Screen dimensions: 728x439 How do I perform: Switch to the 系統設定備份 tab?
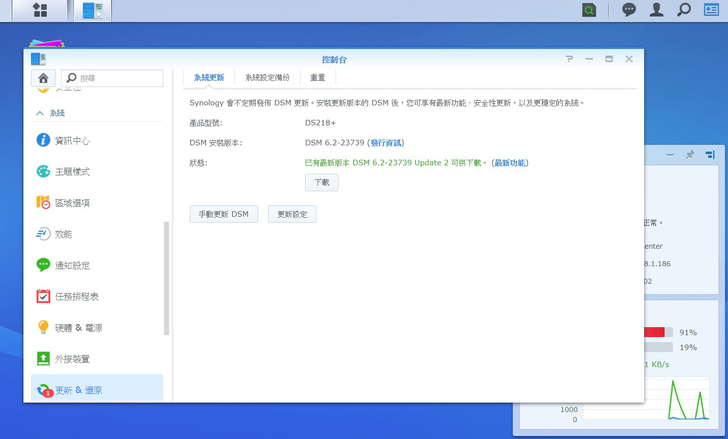(x=267, y=77)
